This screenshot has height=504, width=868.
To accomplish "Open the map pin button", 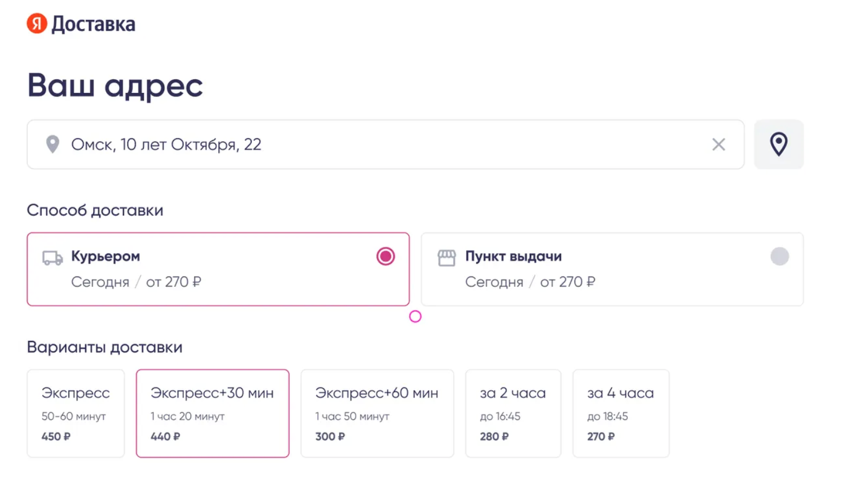I will tap(778, 144).
